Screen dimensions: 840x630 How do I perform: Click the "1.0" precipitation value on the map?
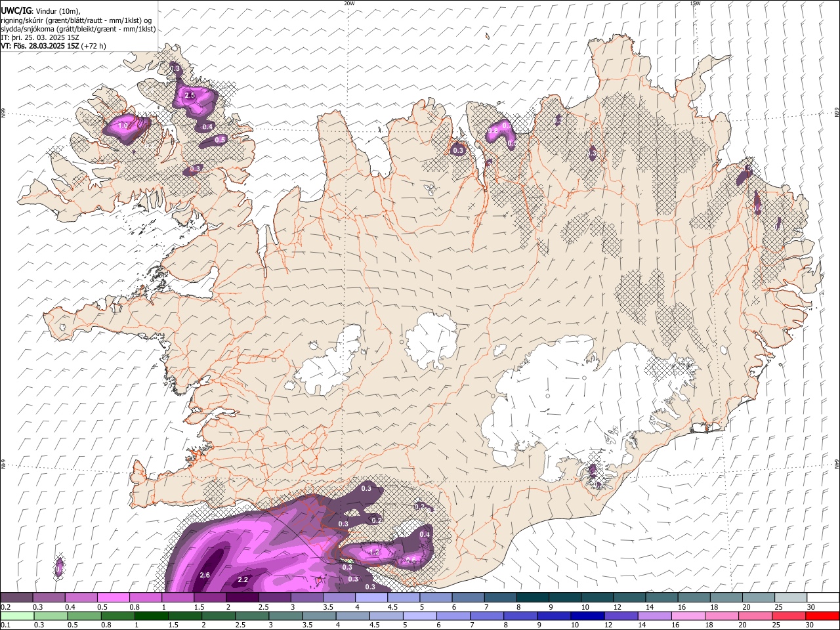tap(123, 125)
